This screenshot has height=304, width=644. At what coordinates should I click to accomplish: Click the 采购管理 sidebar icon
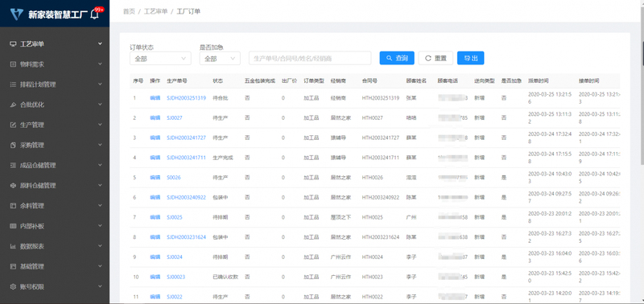click(13, 146)
